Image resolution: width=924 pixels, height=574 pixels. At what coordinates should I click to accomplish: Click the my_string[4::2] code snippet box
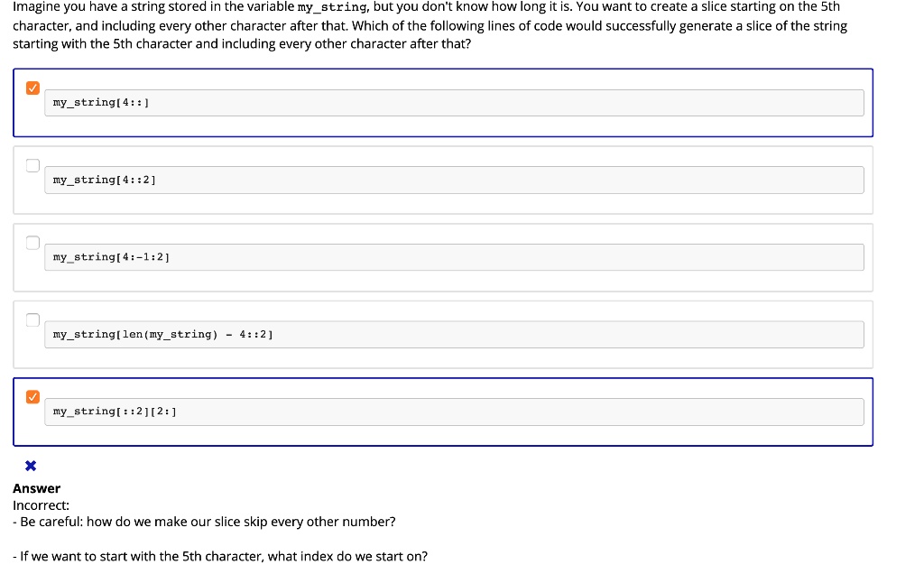454,181
